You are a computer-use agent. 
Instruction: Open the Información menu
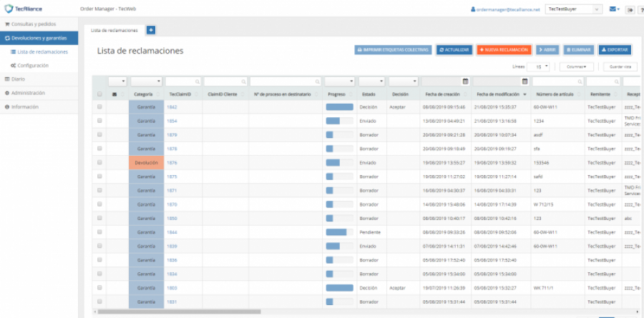tap(39, 107)
